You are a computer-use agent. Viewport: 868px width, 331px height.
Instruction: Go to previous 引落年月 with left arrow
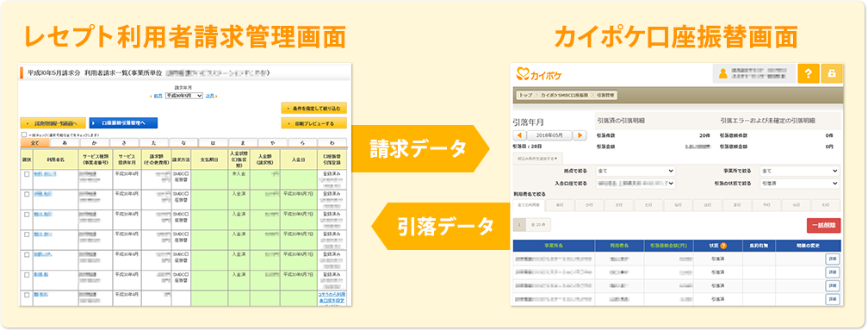point(520,136)
